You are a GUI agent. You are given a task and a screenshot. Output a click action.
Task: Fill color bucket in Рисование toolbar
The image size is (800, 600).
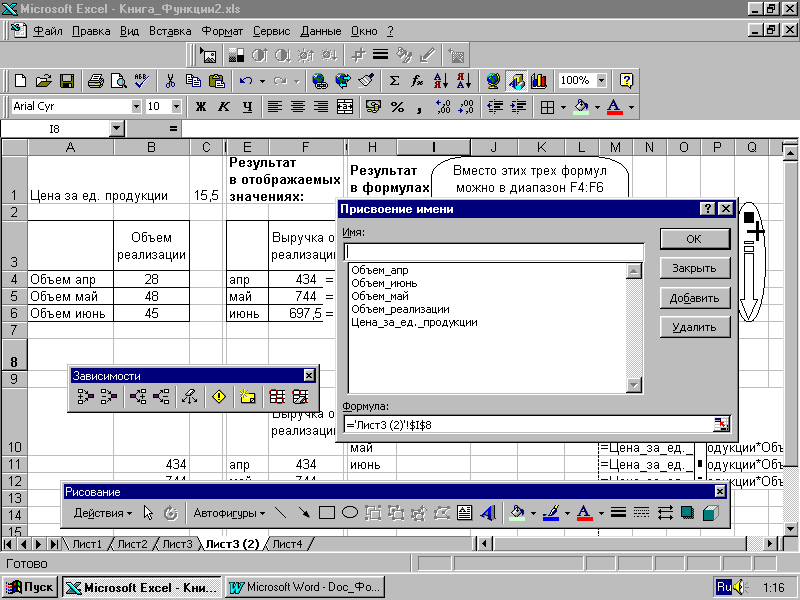tap(517, 513)
